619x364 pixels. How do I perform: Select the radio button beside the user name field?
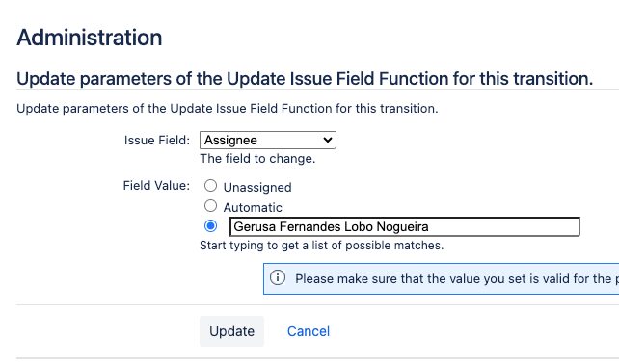click(210, 226)
